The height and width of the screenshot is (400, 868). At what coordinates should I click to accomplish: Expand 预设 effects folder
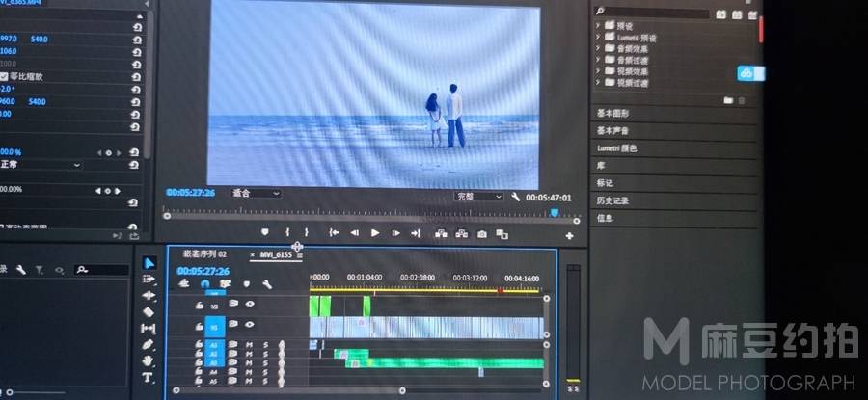pyautogui.click(x=598, y=25)
